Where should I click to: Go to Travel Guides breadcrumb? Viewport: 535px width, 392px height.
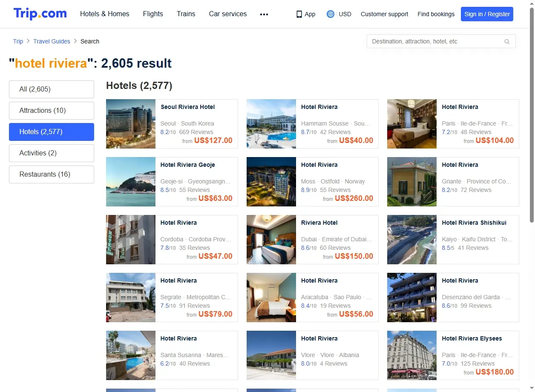click(52, 41)
